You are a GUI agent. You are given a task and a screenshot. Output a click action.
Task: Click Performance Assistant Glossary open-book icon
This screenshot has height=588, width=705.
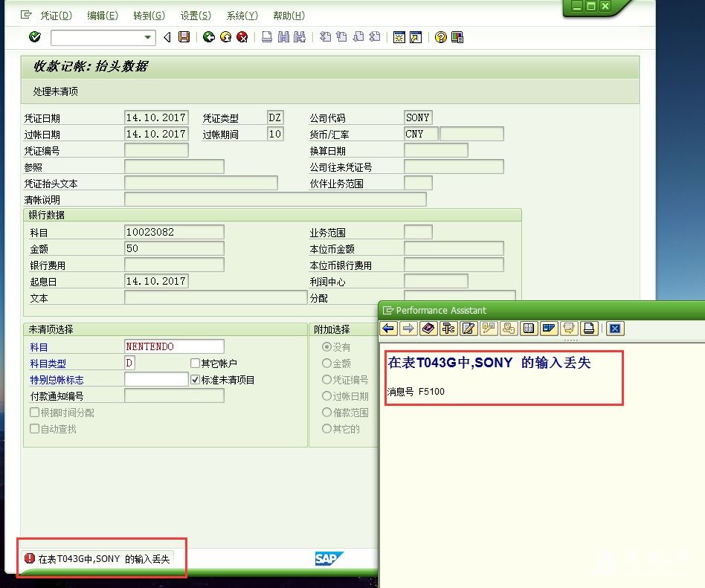click(x=529, y=329)
